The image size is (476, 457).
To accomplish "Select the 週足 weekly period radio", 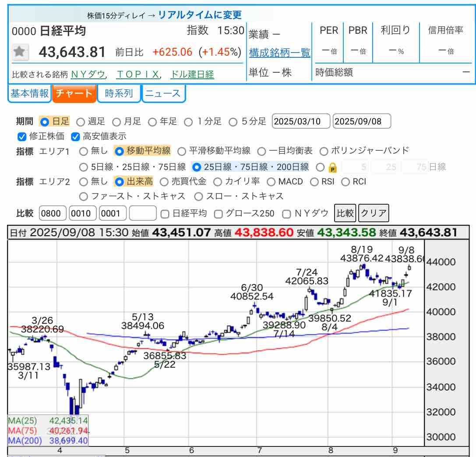I will click(81, 122).
